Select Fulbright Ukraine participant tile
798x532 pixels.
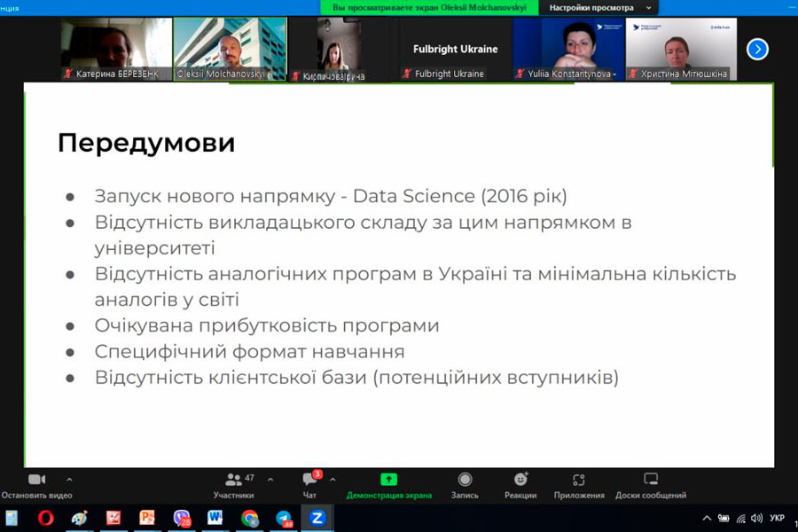click(x=455, y=50)
